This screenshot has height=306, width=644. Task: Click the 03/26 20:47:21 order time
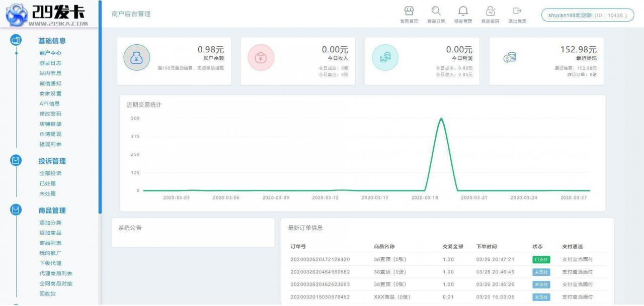click(496, 260)
